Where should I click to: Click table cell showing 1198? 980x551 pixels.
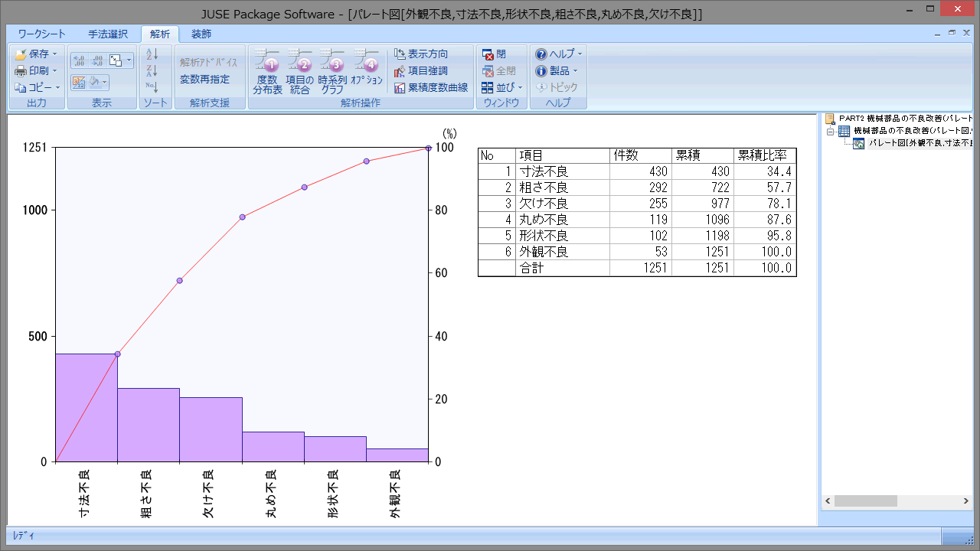point(703,236)
